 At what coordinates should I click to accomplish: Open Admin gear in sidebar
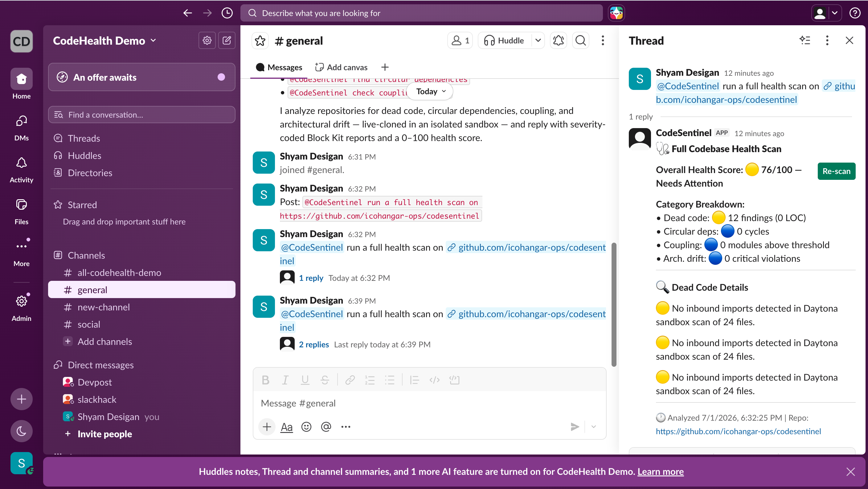[22, 308]
